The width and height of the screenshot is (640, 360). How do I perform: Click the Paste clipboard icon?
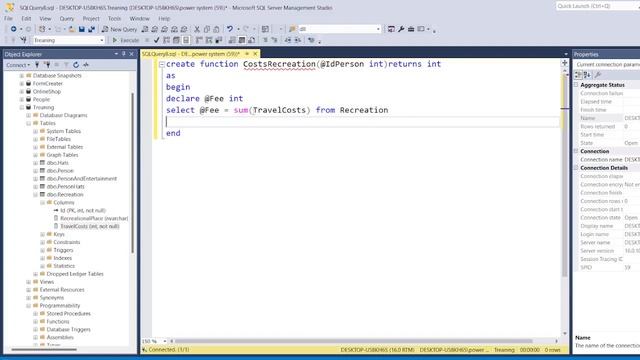[x=216, y=29]
